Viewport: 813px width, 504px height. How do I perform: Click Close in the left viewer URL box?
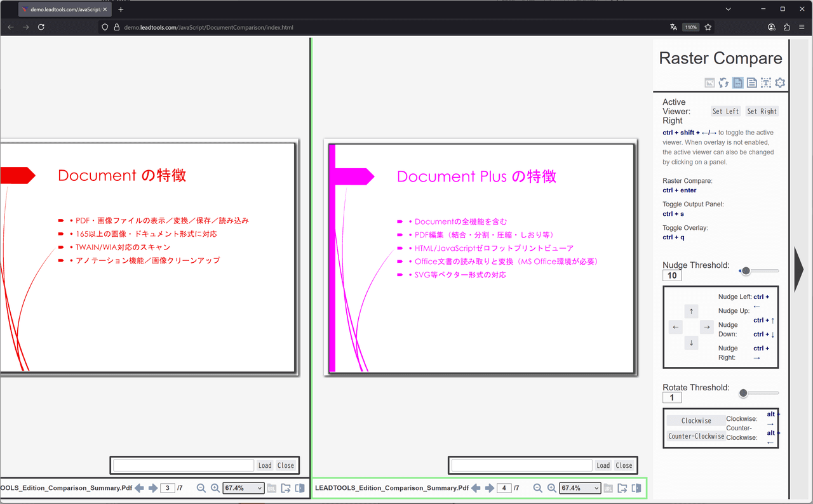pos(286,465)
